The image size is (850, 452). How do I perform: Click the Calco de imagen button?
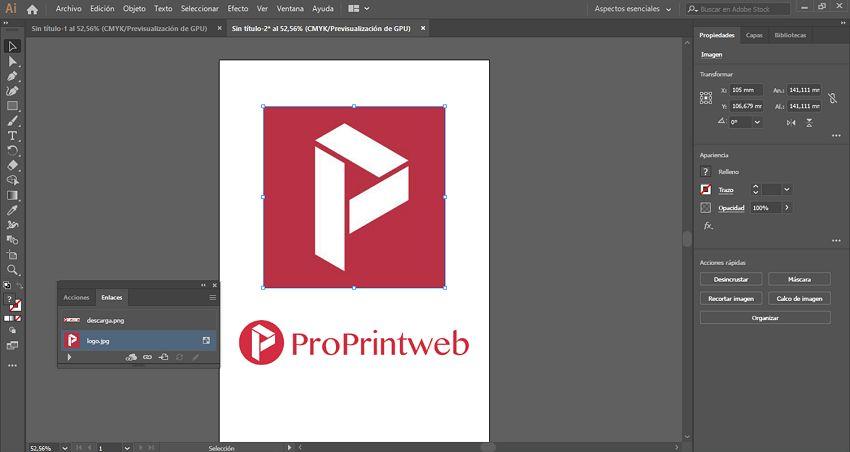click(x=799, y=299)
